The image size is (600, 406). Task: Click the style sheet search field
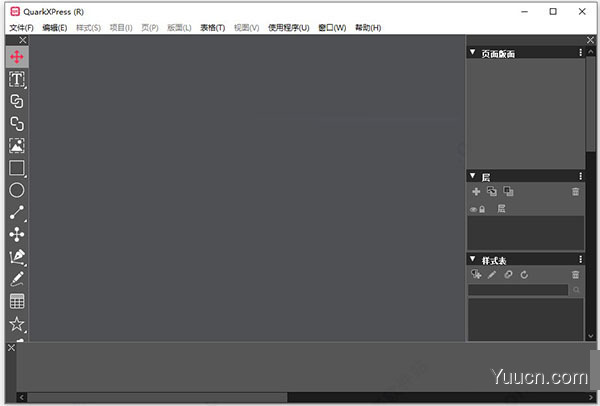pos(518,290)
